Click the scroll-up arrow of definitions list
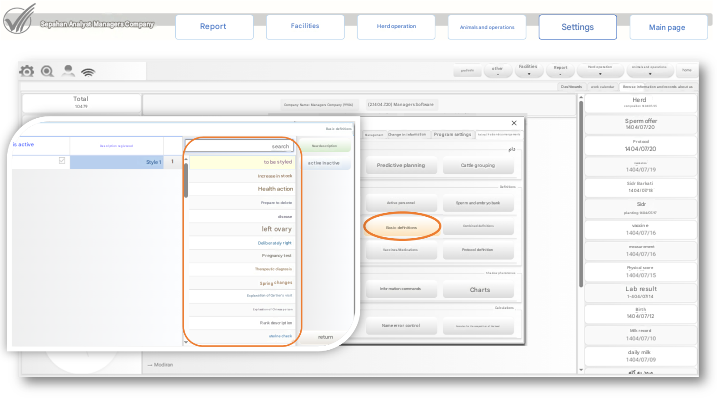Viewport: 717px width, 403px height. 186,159
